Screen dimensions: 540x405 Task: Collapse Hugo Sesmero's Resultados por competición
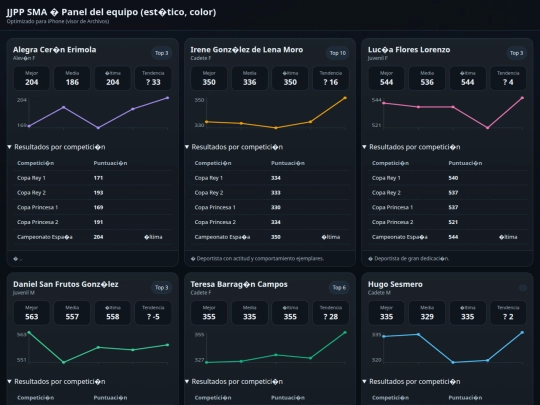(412, 382)
